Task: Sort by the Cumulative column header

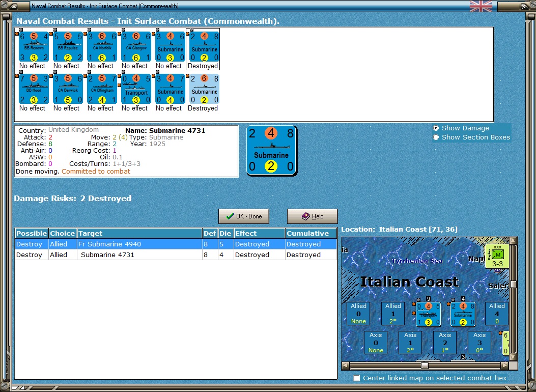Action: click(x=311, y=234)
